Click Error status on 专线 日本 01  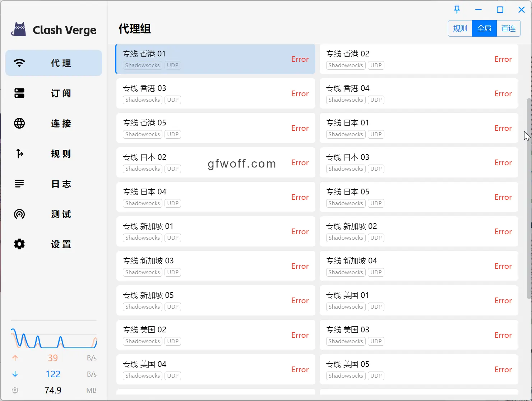coord(503,128)
